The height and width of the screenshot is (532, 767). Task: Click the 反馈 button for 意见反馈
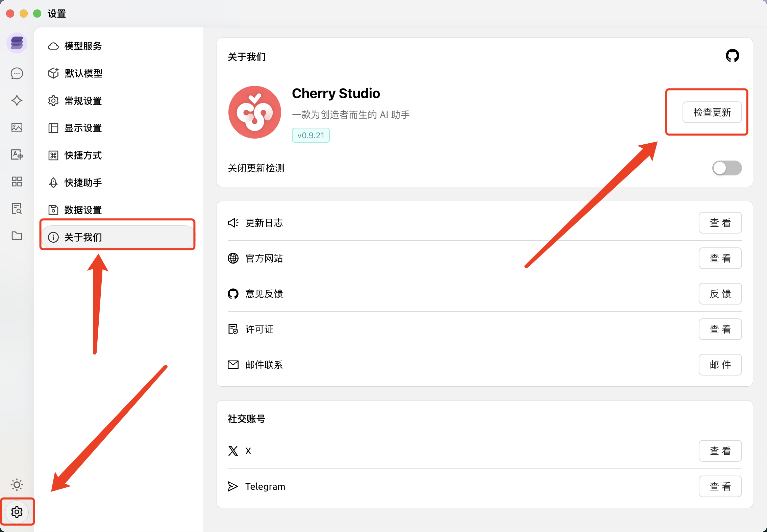click(720, 294)
